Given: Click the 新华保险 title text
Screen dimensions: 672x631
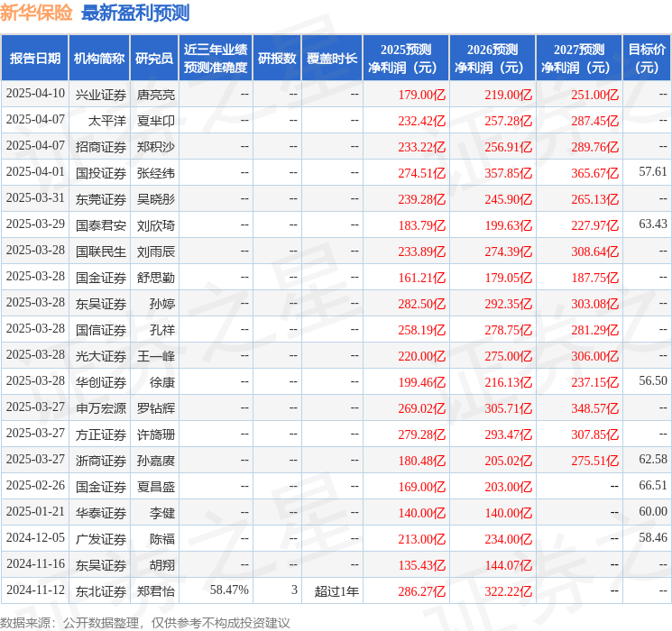Looking at the screenshot, I should click(36, 13).
